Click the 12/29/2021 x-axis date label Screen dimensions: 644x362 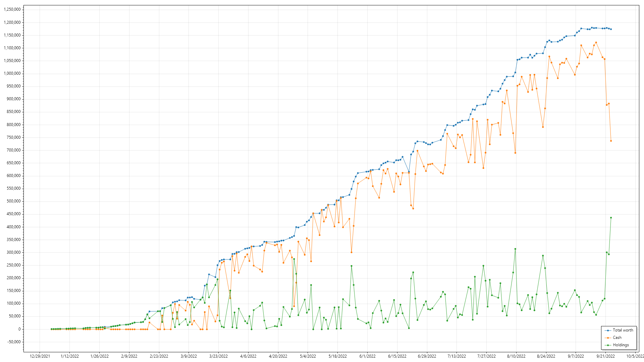pos(40,356)
